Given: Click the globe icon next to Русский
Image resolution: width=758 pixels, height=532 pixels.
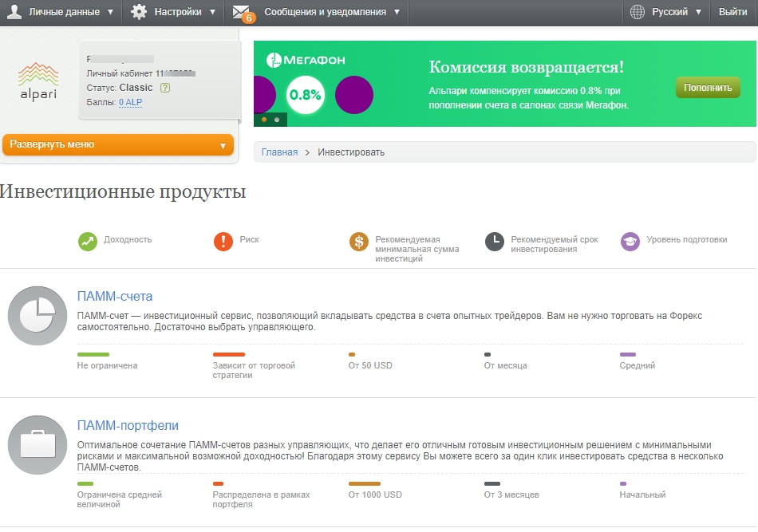Looking at the screenshot, I should [636, 12].
